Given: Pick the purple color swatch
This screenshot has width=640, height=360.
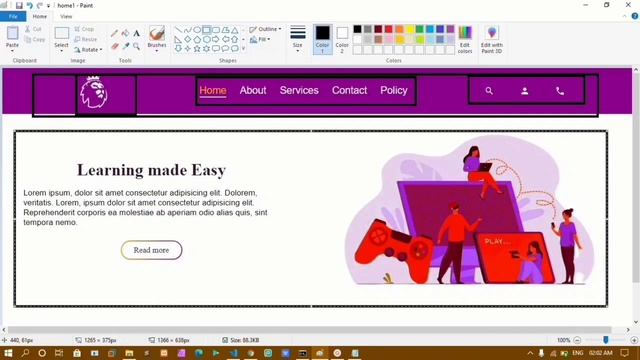Looking at the screenshot, I should (450, 29).
